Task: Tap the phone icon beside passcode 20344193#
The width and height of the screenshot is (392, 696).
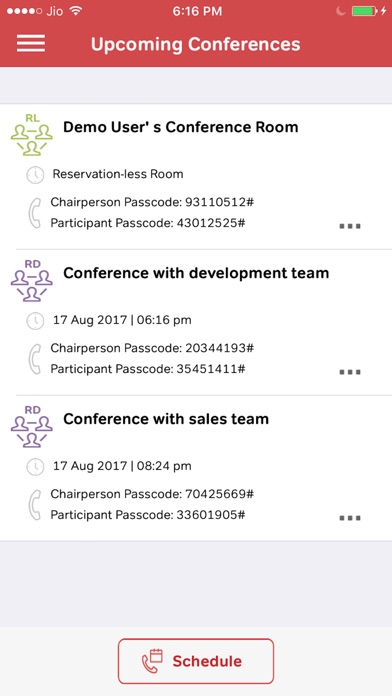Action: (x=35, y=359)
